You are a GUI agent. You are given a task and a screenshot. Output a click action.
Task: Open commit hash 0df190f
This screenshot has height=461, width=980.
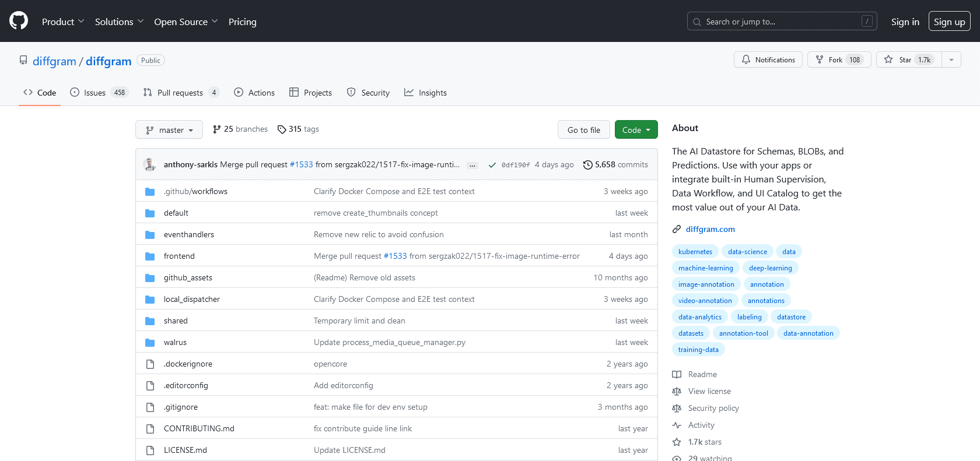tap(516, 165)
